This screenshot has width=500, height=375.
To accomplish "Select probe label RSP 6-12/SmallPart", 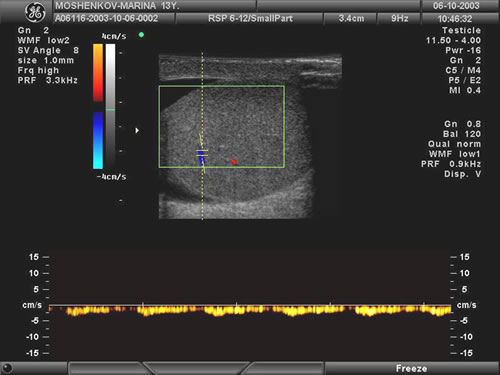I will (x=250, y=18).
